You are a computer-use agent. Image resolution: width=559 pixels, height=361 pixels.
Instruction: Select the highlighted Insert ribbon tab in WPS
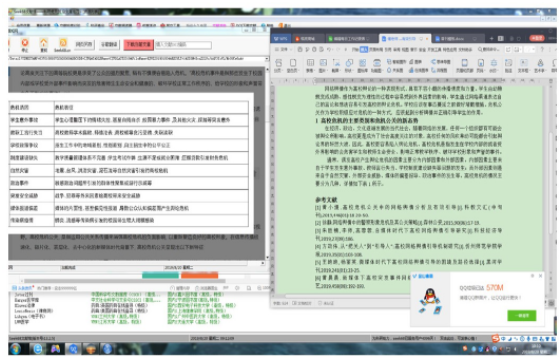coord(364,49)
